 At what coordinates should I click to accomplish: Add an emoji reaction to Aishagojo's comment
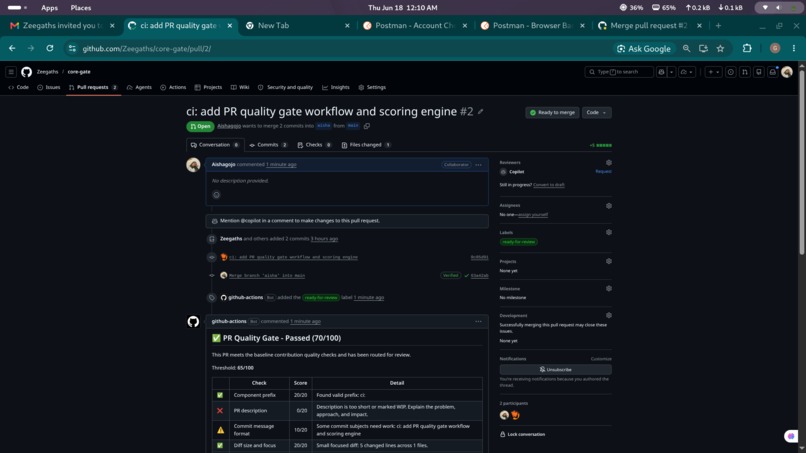(x=216, y=195)
